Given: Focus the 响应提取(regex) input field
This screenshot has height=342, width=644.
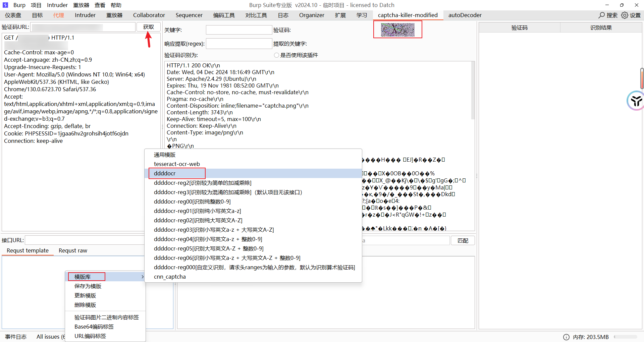Looking at the screenshot, I should click(x=239, y=44).
